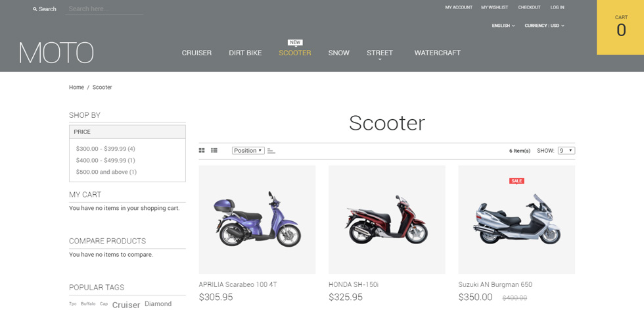Click the Home breadcrumb link
644x310 pixels.
76,87
